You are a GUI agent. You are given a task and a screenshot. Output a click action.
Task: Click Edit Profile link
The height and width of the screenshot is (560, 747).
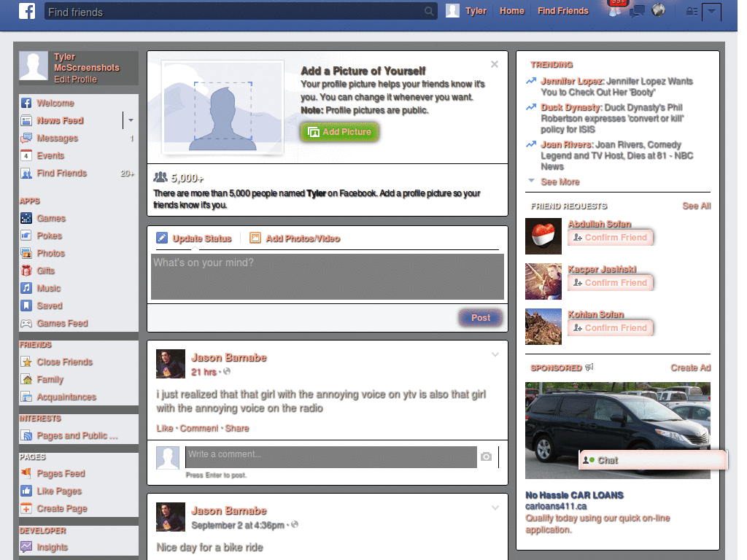pos(75,79)
